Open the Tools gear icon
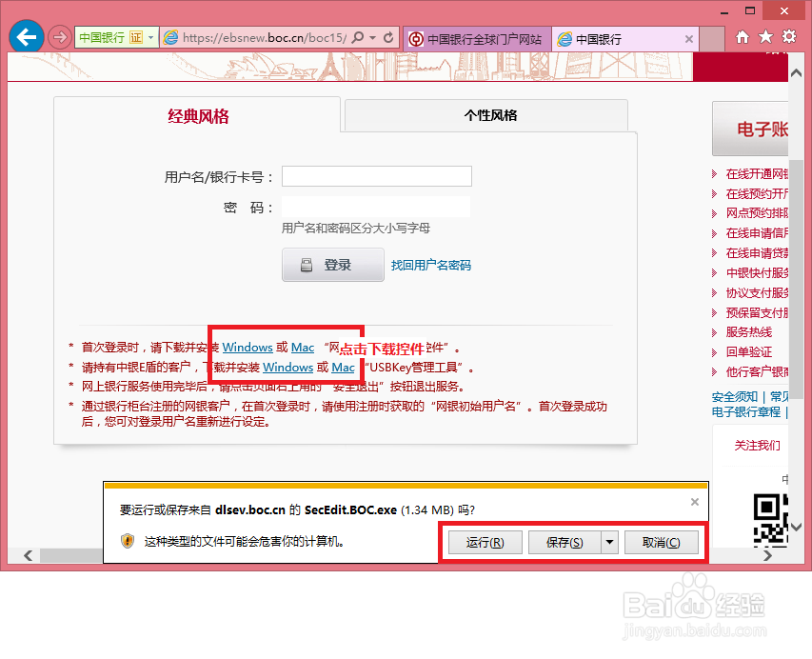Viewport: 812px width, 659px height. (789, 37)
